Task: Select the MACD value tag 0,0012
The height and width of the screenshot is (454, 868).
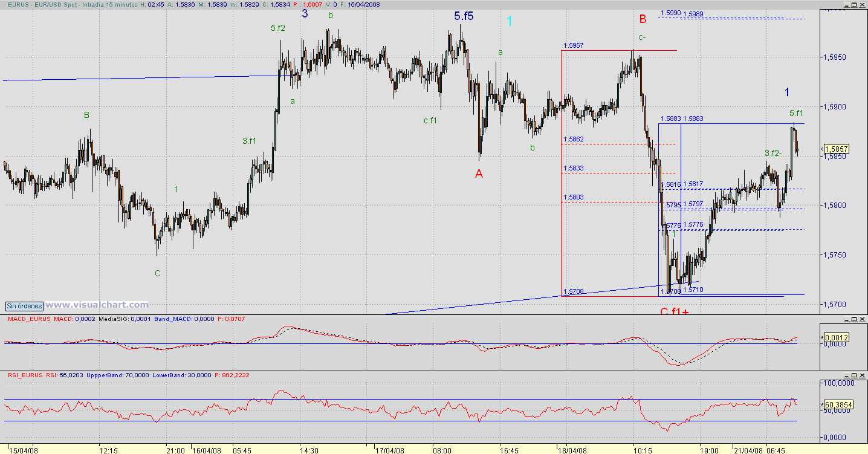Action: (837, 337)
